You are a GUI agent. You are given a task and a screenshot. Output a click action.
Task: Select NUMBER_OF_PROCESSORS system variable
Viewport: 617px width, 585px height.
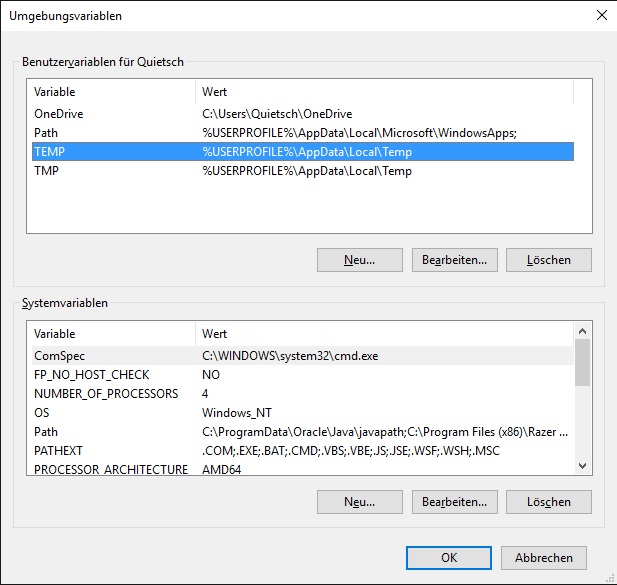click(303, 393)
